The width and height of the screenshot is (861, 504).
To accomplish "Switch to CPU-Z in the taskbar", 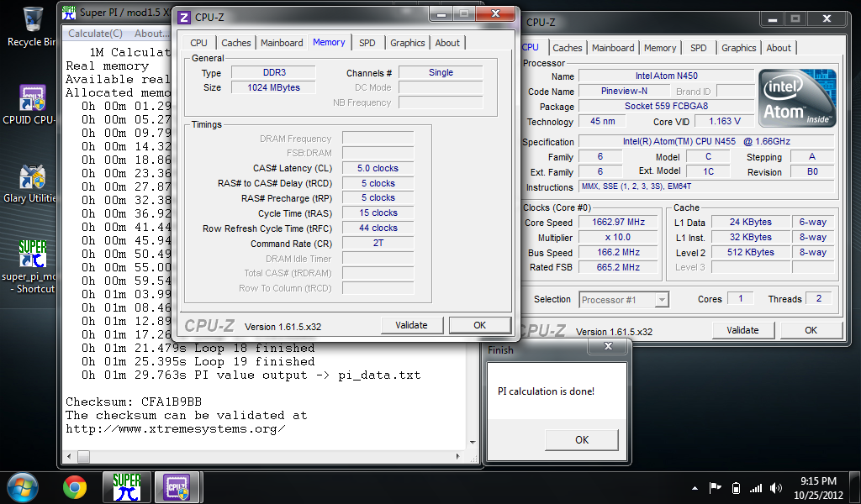I will 178,487.
